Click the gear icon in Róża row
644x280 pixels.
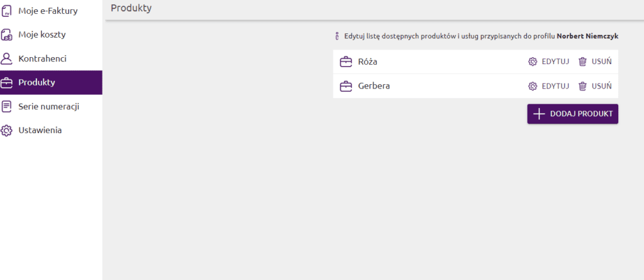click(533, 62)
